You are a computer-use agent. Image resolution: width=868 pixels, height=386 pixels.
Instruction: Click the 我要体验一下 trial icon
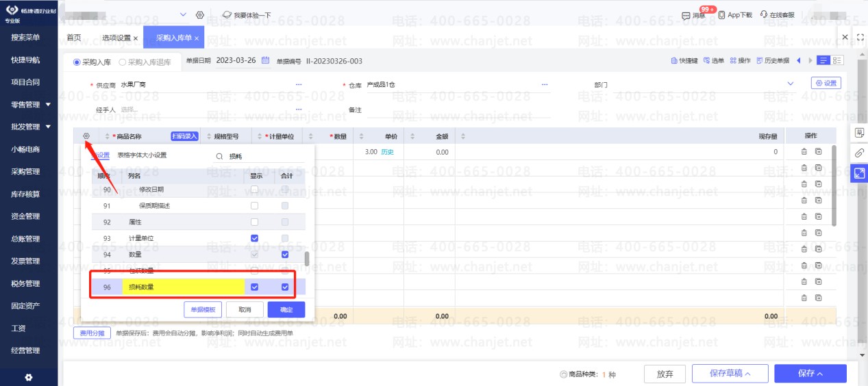227,14
